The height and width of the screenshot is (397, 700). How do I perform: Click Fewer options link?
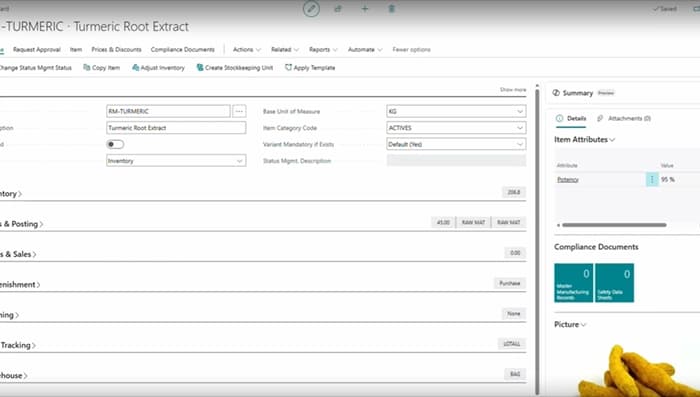click(x=412, y=50)
